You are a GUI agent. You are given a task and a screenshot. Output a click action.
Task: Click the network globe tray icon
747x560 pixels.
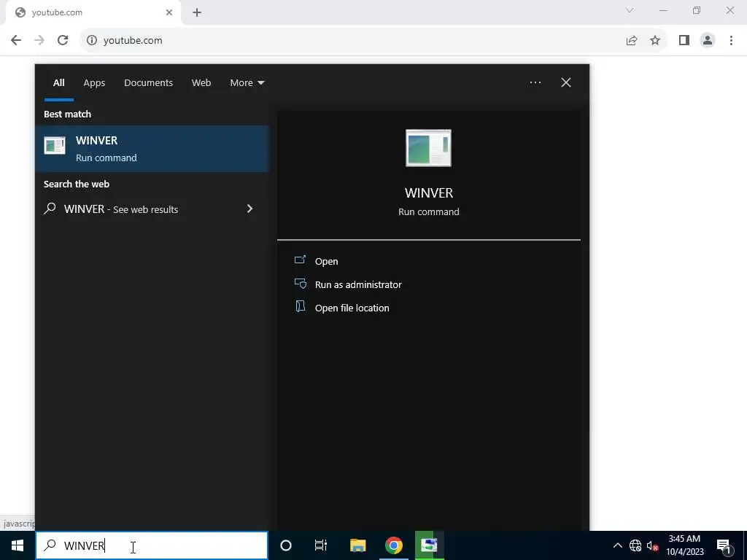point(635,545)
